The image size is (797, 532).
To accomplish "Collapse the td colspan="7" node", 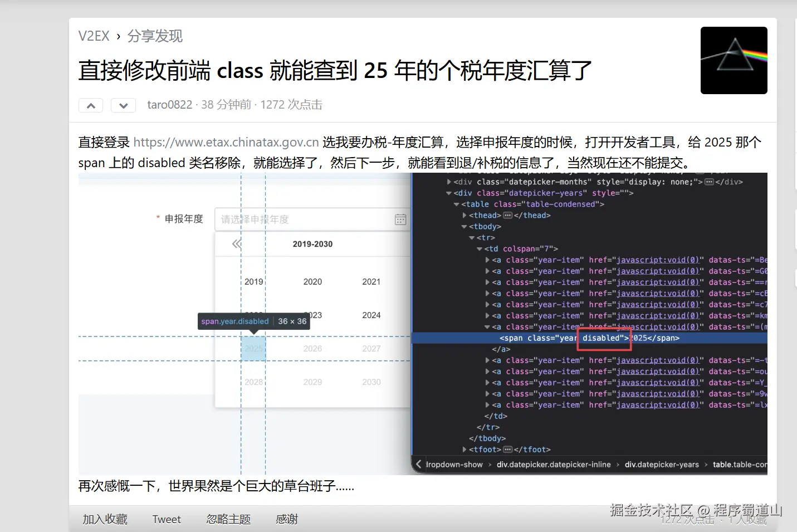I will tap(479, 248).
